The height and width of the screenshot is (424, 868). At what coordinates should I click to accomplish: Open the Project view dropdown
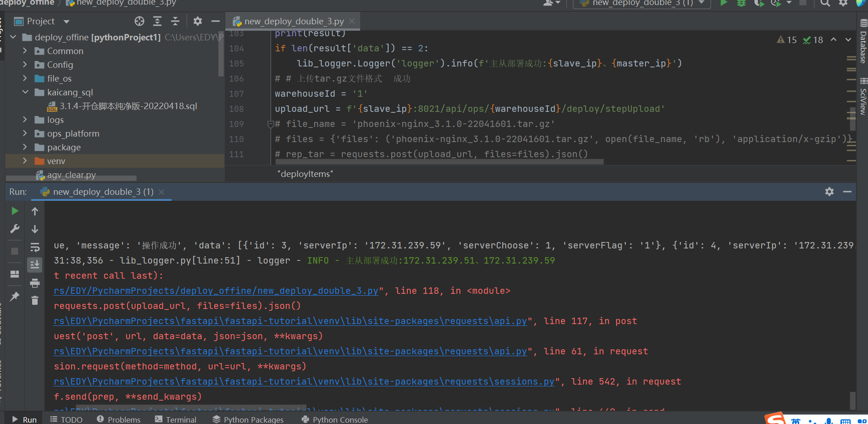[67, 22]
